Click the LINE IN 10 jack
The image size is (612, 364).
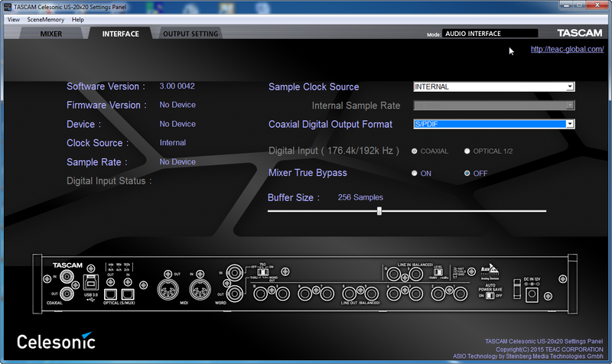(x=393, y=275)
